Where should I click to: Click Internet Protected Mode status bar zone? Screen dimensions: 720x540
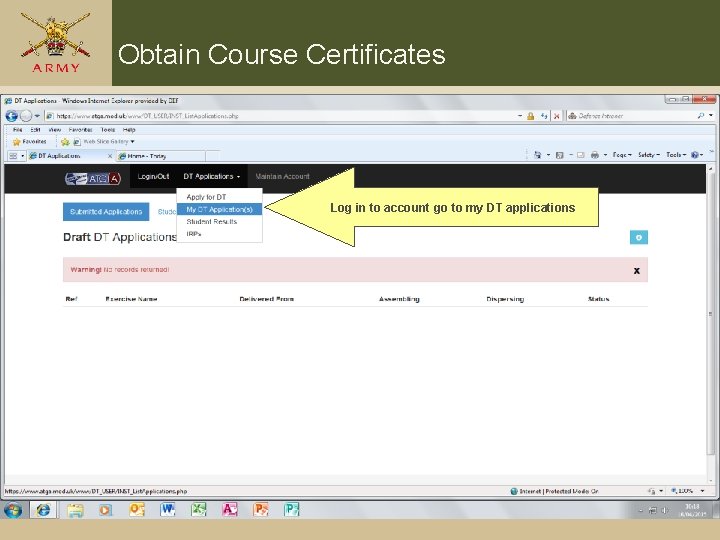pos(554,491)
